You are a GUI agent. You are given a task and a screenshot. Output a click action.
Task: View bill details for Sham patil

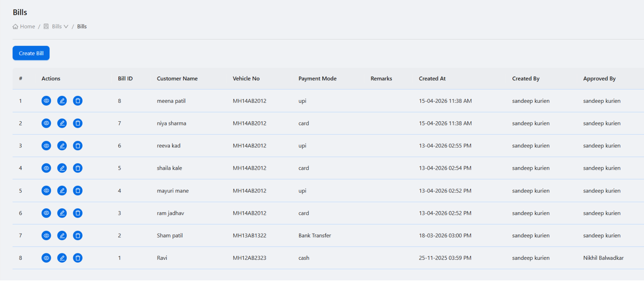(x=46, y=235)
